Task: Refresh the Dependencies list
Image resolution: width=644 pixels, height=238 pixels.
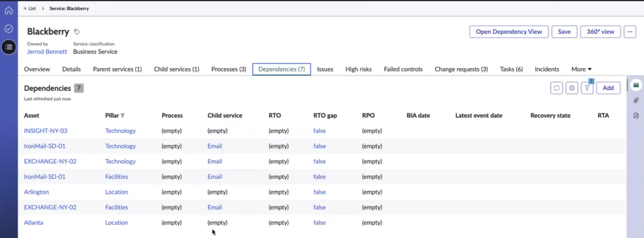Action: pos(557,88)
